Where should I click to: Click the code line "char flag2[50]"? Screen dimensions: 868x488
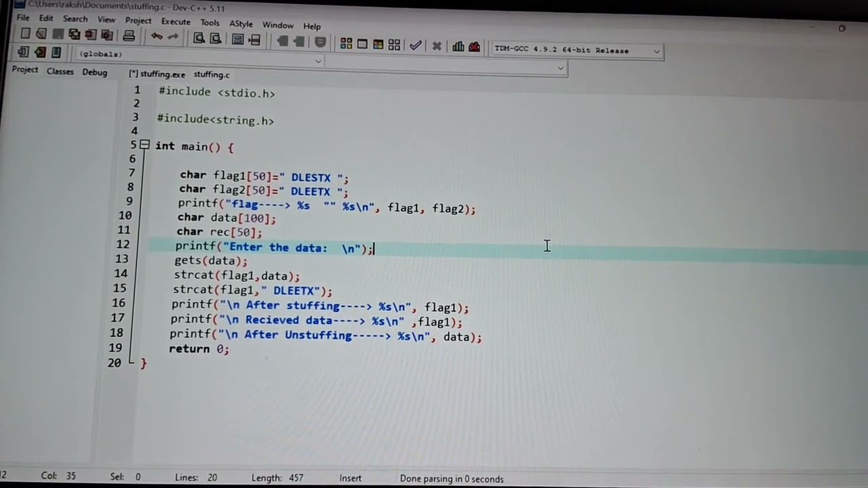(264, 191)
